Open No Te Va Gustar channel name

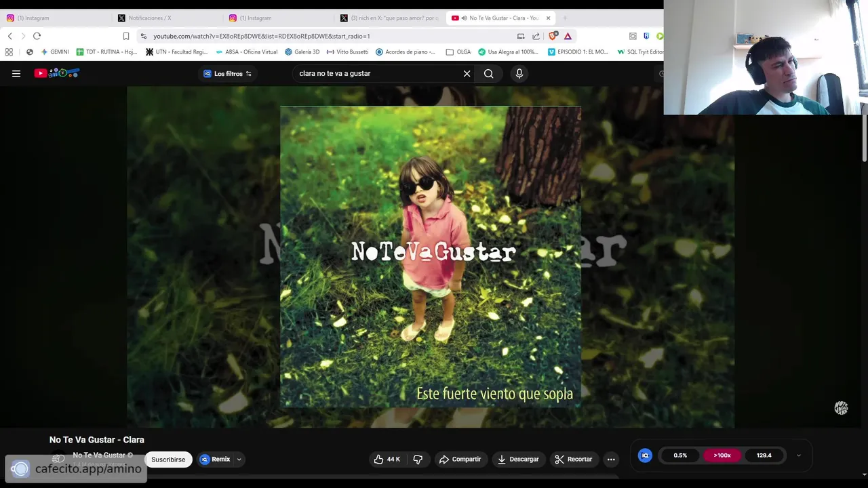(x=98, y=455)
